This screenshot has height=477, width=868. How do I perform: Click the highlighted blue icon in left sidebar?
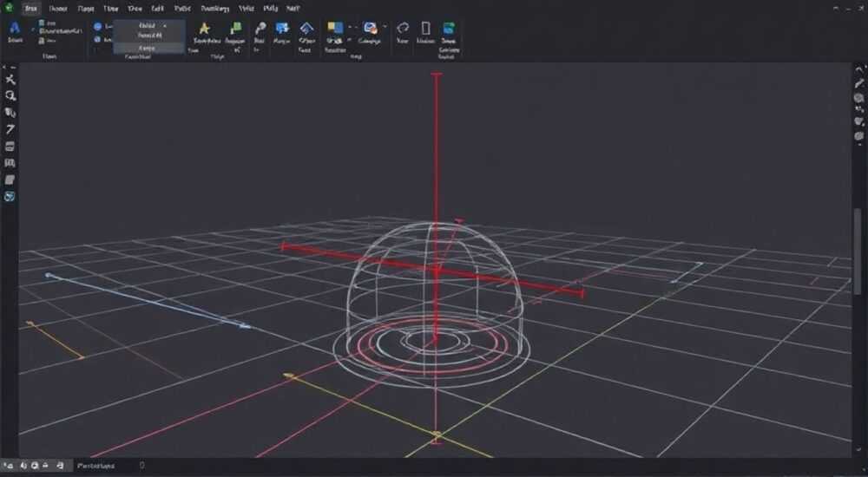click(10, 197)
